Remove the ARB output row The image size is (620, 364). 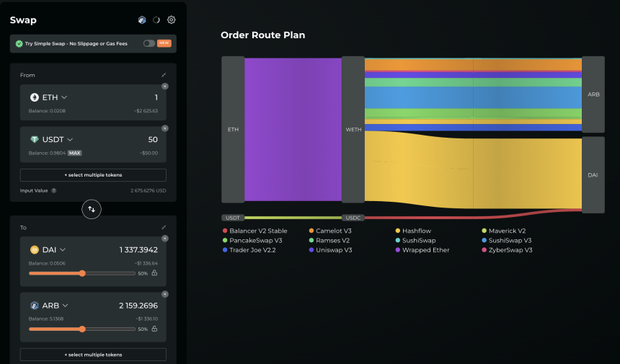pyautogui.click(x=165, y=294)
